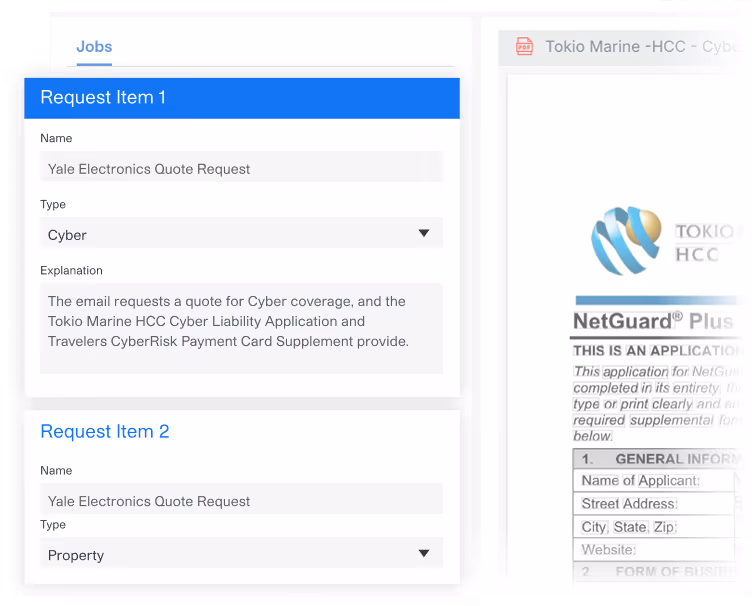Image resolution: width=752 pixels, height=606 pixels.
Task: Click the 'THIS IS AN APPLICATION' line
Action: click(x=656, y=351)
